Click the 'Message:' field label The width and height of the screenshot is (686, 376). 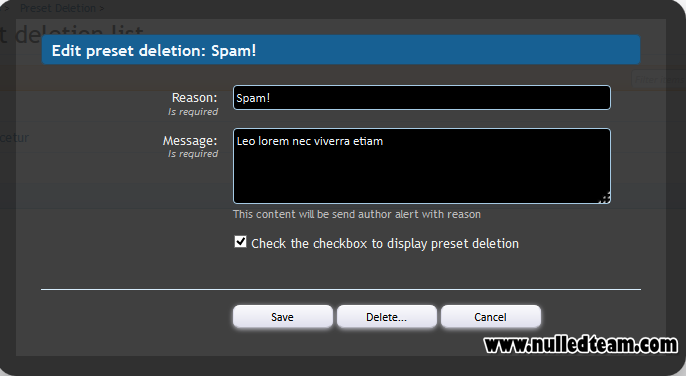(190, 140)
